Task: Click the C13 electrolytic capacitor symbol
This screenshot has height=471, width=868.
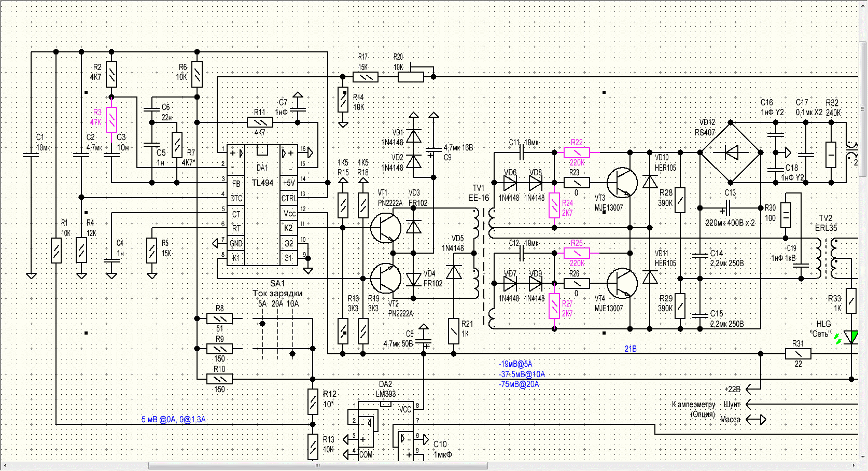Action: (x=726, y=208)
